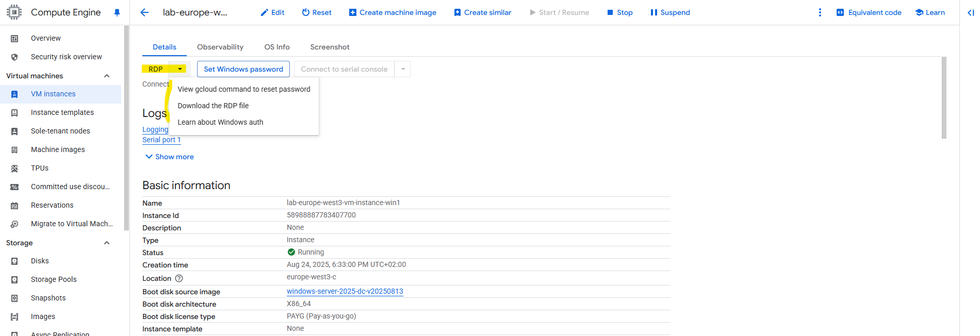Image resolution: width=980 pixels, height=336 pixels.
Task: Click the main page vertical scrollbar
Action: [x=944, y=98]
